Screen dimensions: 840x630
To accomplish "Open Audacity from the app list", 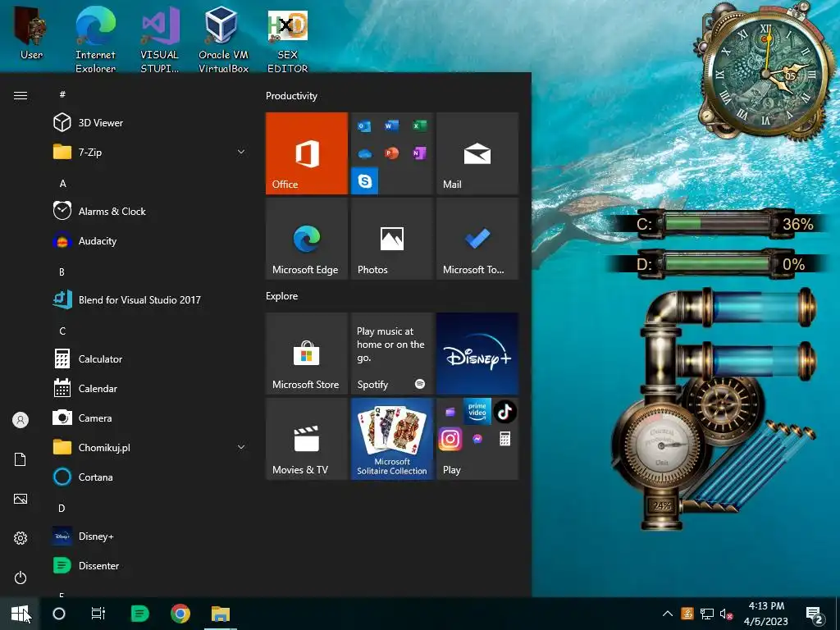I will click(85, 241).
